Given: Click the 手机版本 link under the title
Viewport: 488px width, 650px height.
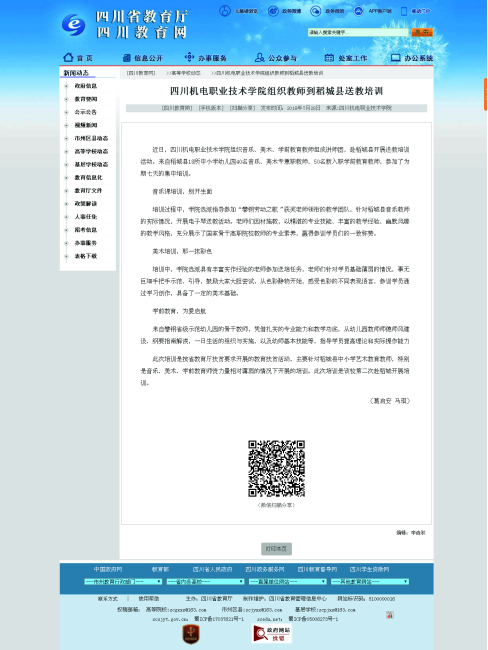Looking at the screenshot, I should (211, 108).
